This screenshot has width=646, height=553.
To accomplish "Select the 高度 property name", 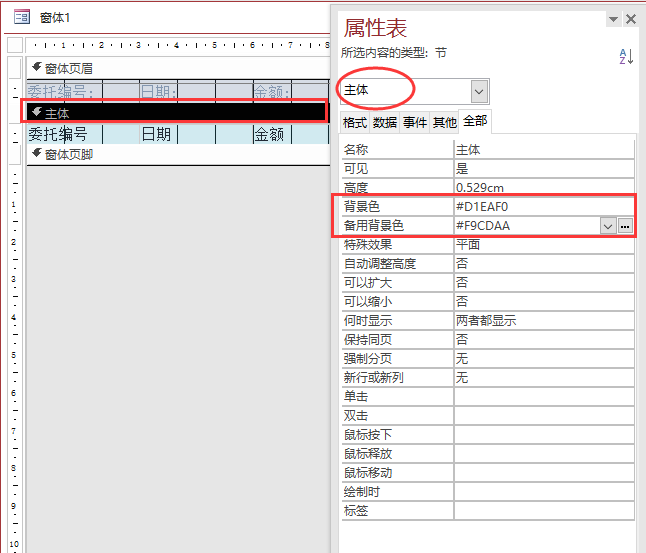I will click(x=356, y=188).
